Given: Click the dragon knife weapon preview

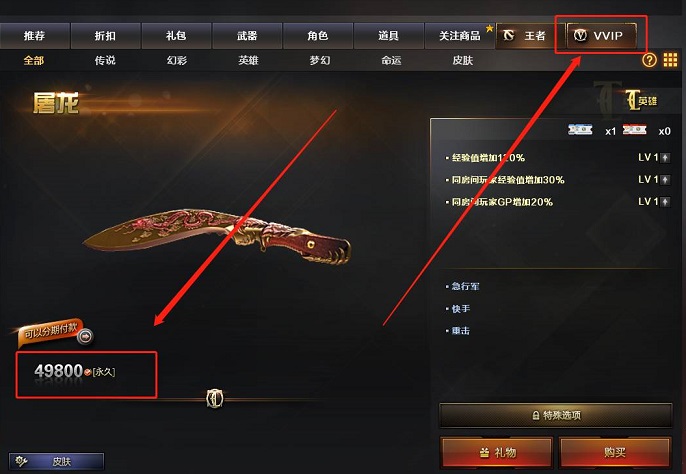Looking at the screenshot, I should (217, 235).
